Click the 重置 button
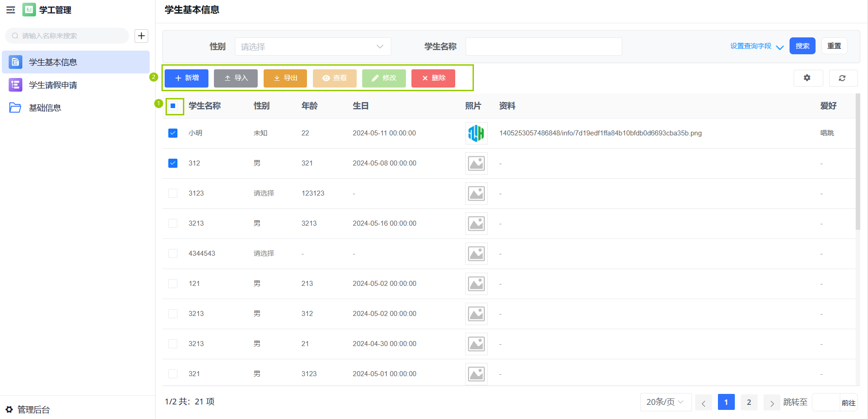Screen dimensions: 868x419 834,46
